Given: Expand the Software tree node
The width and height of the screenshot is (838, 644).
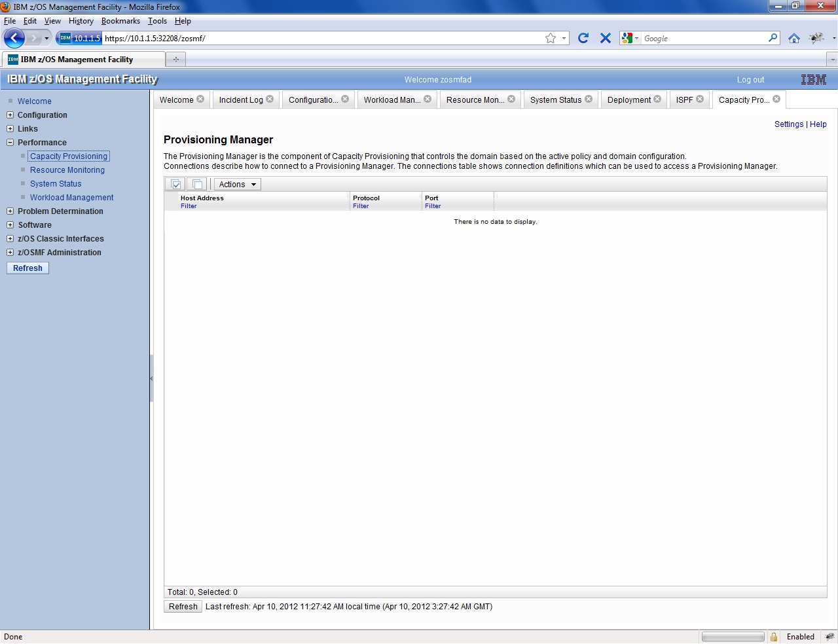Looking at the screenshot, I should pyautogui.click(x=10, y=225).
